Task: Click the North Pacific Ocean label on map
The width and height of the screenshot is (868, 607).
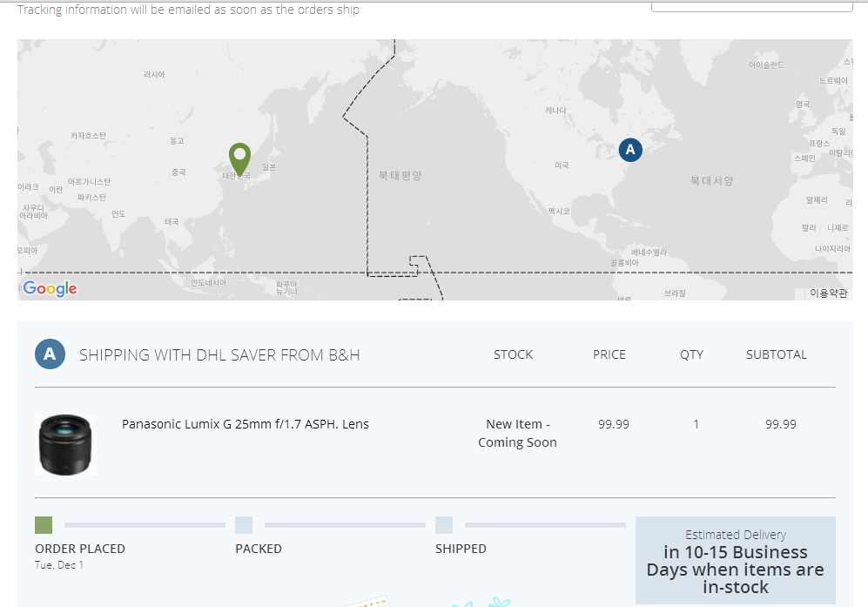Action: coord(400,176)
